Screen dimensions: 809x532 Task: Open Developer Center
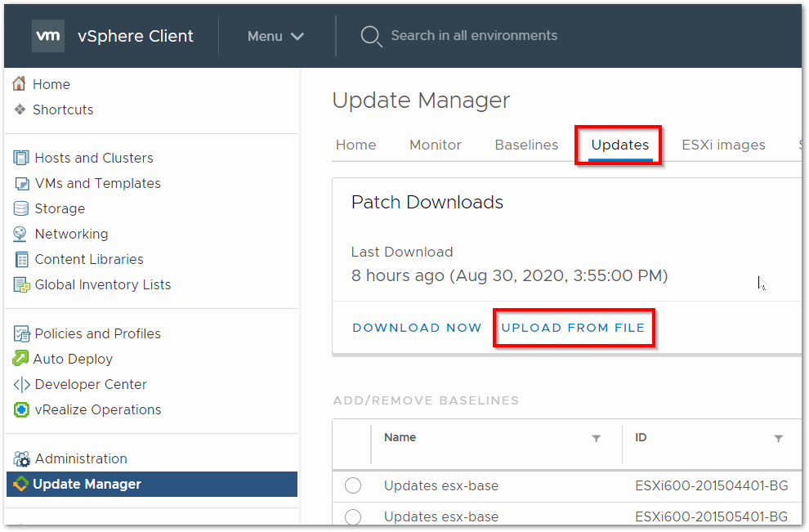coord(91,384)
